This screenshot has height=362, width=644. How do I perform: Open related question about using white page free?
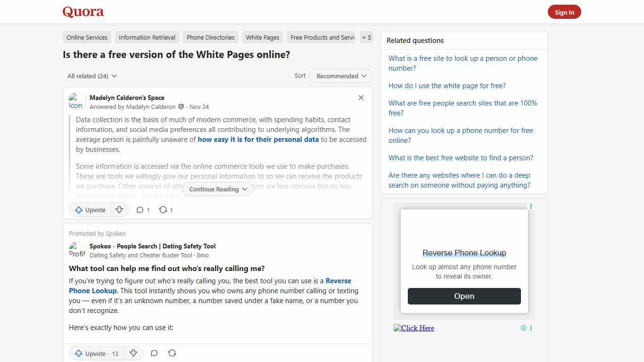446,86
